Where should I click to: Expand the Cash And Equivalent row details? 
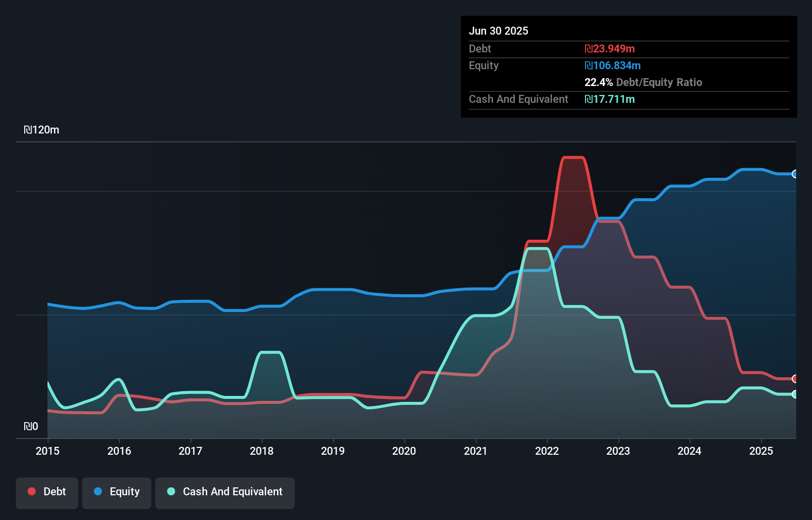coord(518,99)
